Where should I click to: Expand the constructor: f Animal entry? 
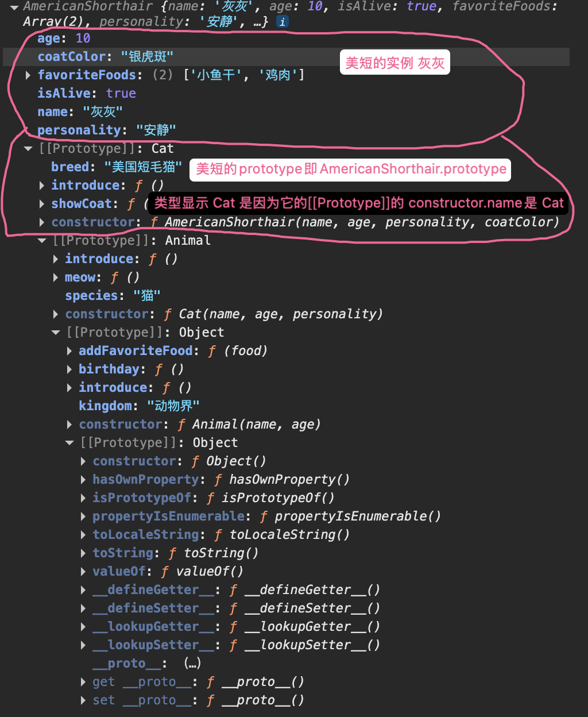point(69,425)
